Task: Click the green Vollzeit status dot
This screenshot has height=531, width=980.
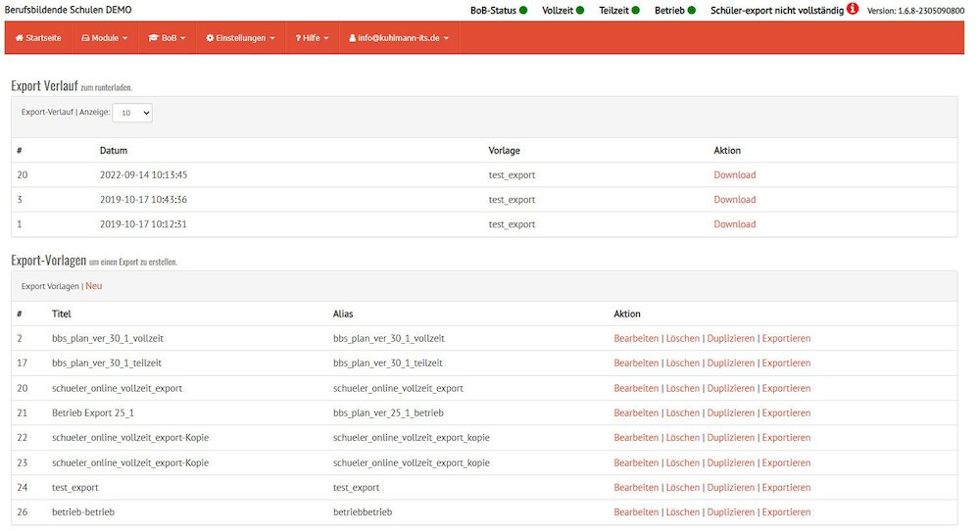Action: (x=580, y=10)
